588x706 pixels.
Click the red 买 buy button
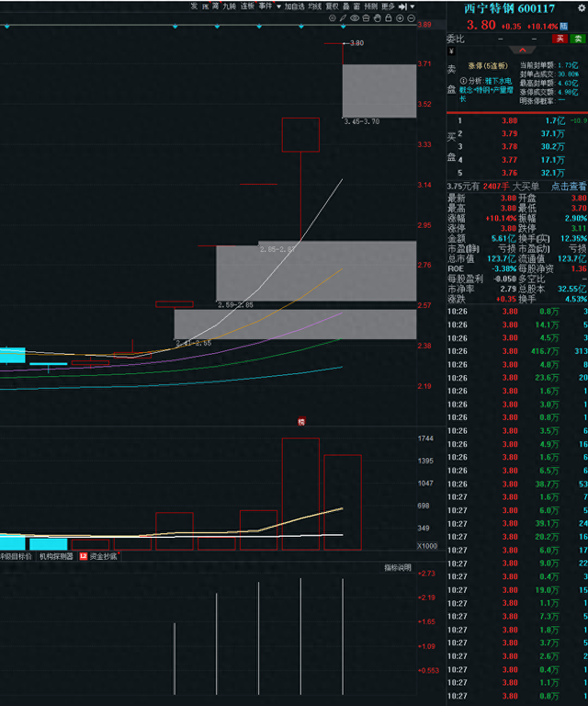(560, 39)
